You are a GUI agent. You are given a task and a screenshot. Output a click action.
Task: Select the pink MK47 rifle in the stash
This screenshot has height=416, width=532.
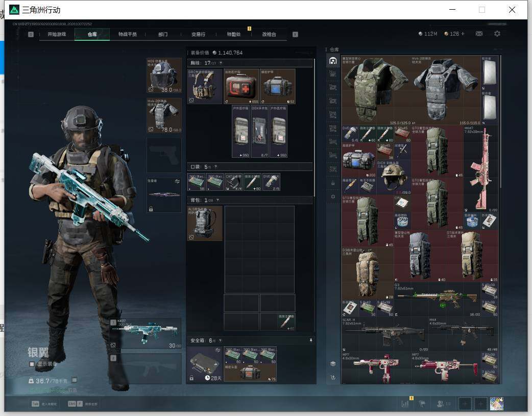[481, 168]
